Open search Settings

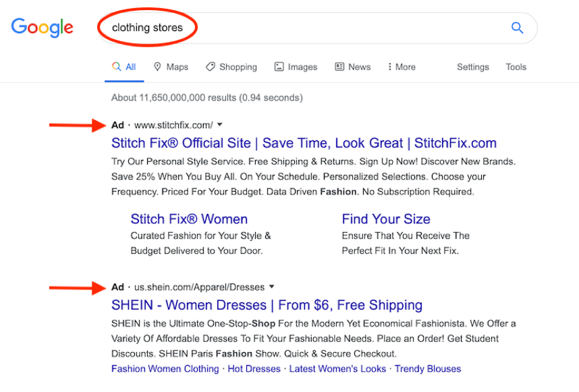point(473,67)
